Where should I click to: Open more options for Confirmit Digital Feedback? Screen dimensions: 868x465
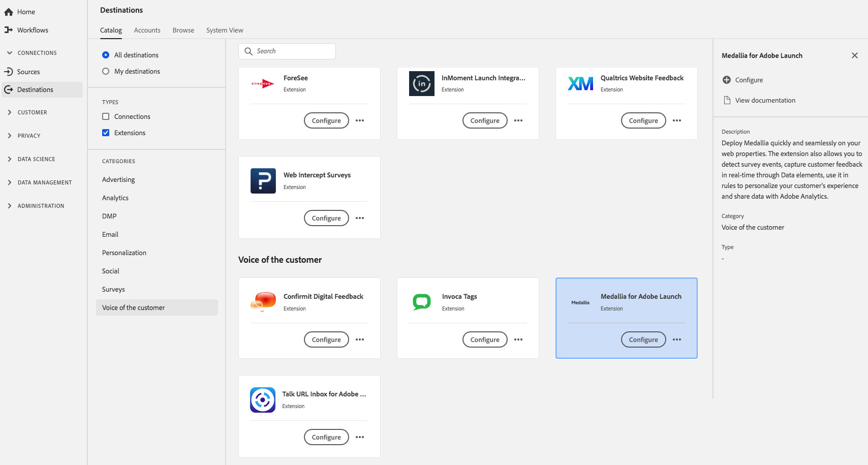360,339
